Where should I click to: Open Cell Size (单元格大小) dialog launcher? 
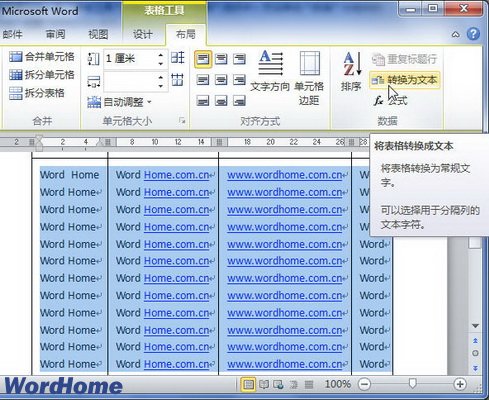coord(182,121)
